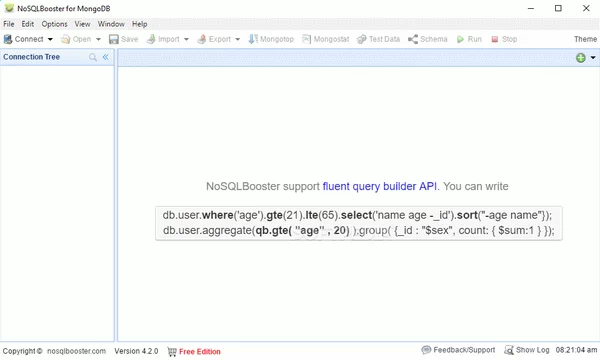
Task: Expand the Open dropdown arrow
Action: 98,39
